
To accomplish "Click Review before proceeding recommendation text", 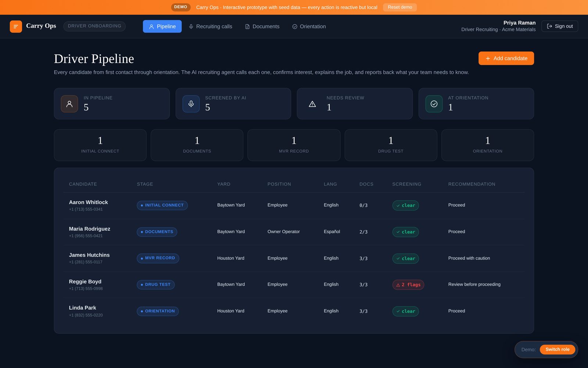I will click(474, 284).
